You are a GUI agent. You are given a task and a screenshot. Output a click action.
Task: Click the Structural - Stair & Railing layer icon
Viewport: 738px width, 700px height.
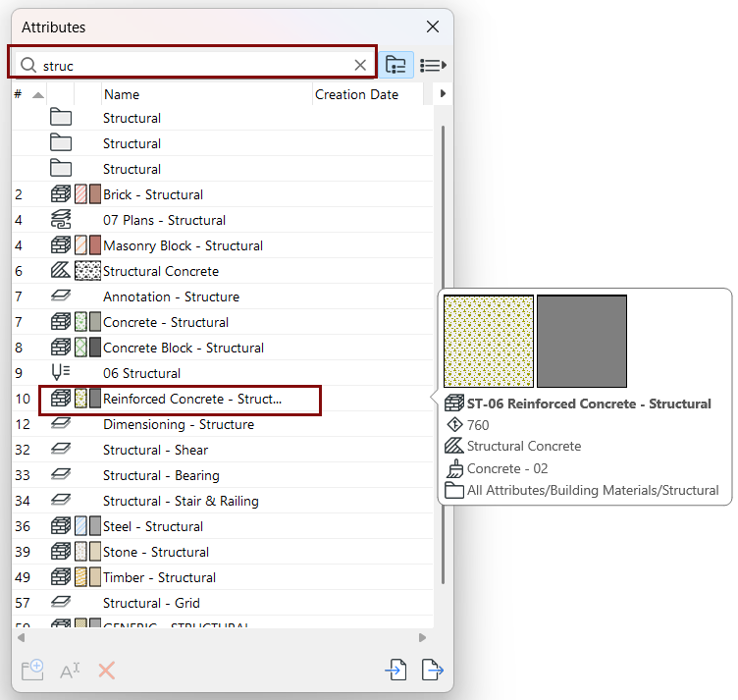[61, 500]
